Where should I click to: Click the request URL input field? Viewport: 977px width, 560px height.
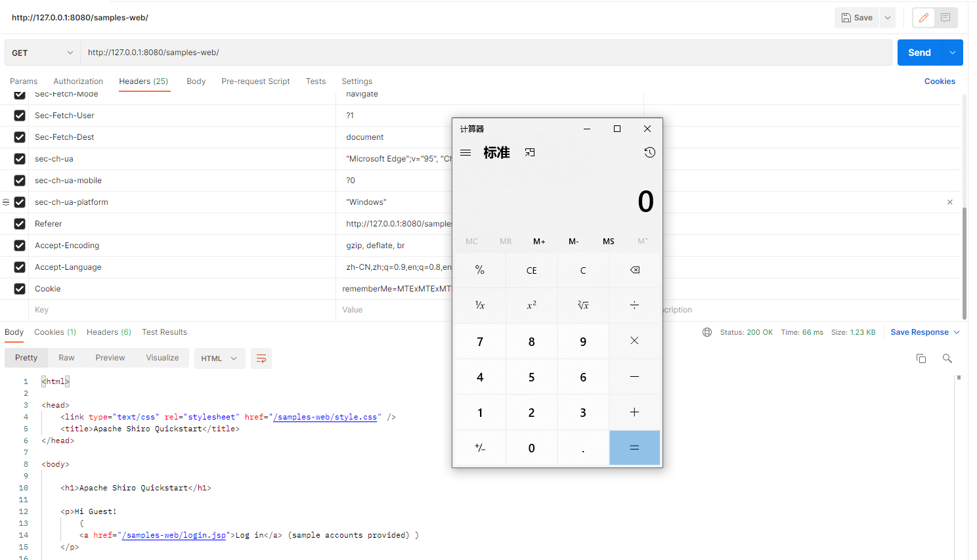pos(486,53)
